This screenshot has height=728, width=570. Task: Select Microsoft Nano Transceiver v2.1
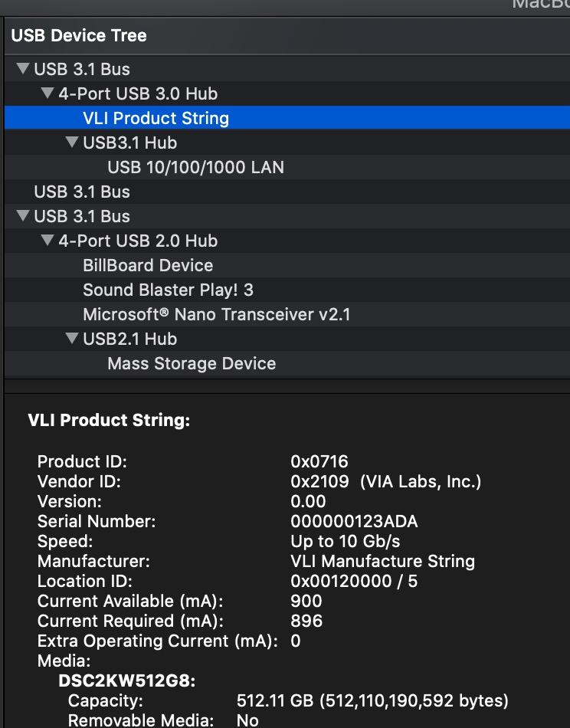[x=216, y=314]
